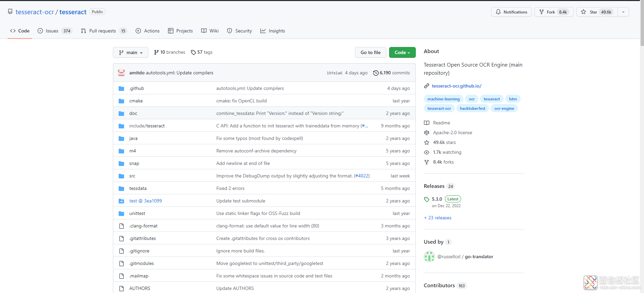
Task: Switch to the Code tab
Action: [20, 31]
